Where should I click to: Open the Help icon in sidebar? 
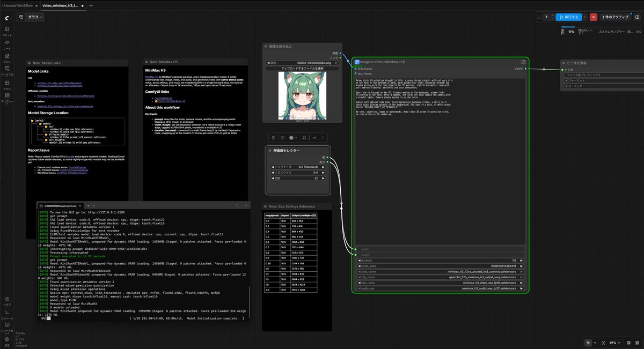7,301
